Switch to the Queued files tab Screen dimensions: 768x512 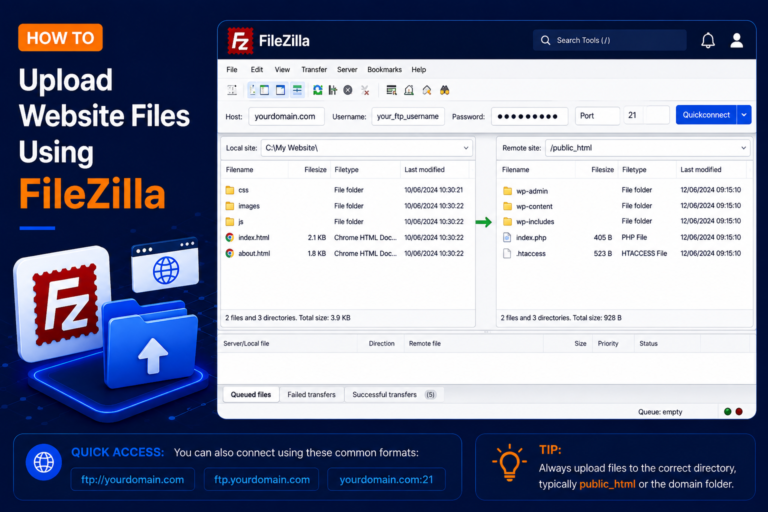pyautogui.click(x=251, y=394)
